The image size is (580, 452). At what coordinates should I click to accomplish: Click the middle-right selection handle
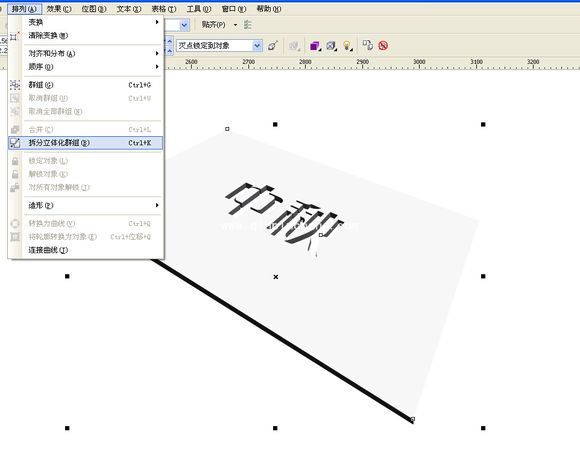[483, 276]
